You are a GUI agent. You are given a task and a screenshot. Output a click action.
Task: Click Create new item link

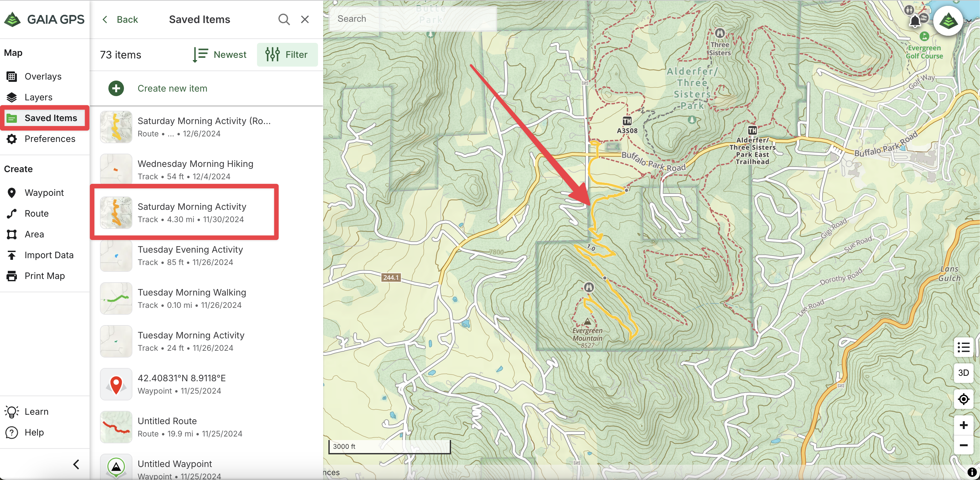(172, 88)
